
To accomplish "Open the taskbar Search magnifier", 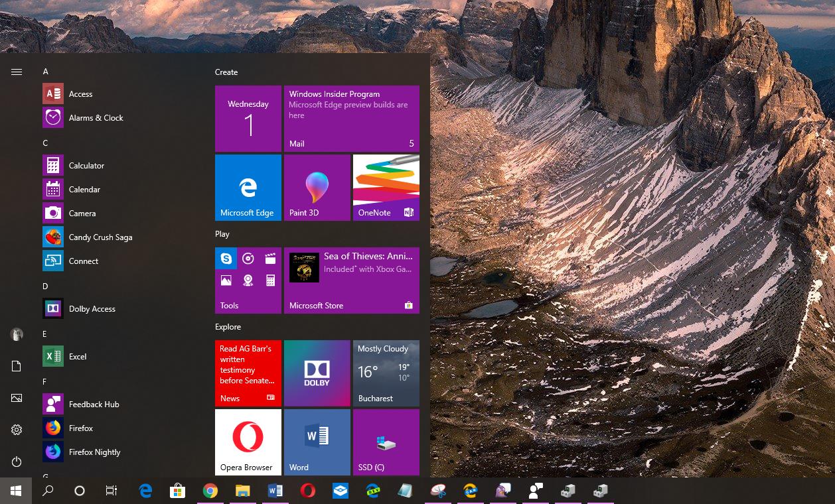I will pyautogui.click(x=48, y=491).
